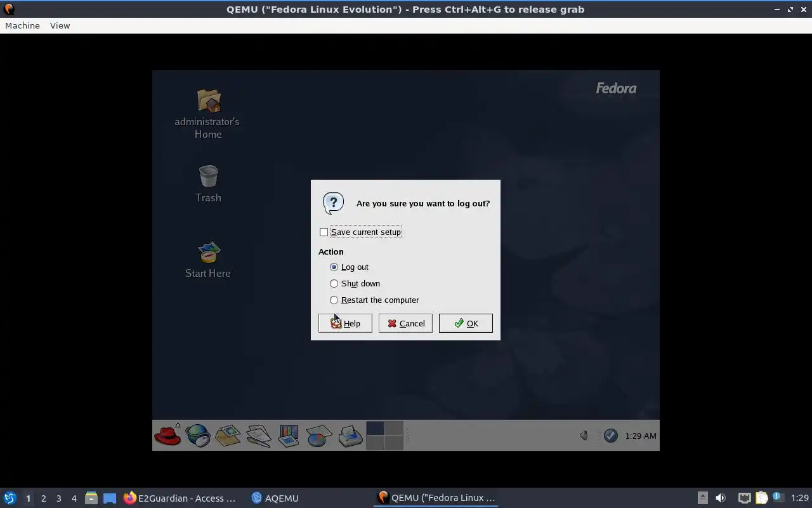Select the Log out radio option

334,267
